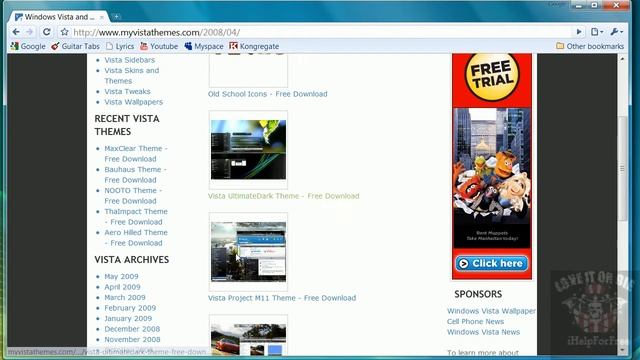Open the Myspace bookmark
Image resolution: width=640 pixels, height=360 pixels.
click(204, 47)
